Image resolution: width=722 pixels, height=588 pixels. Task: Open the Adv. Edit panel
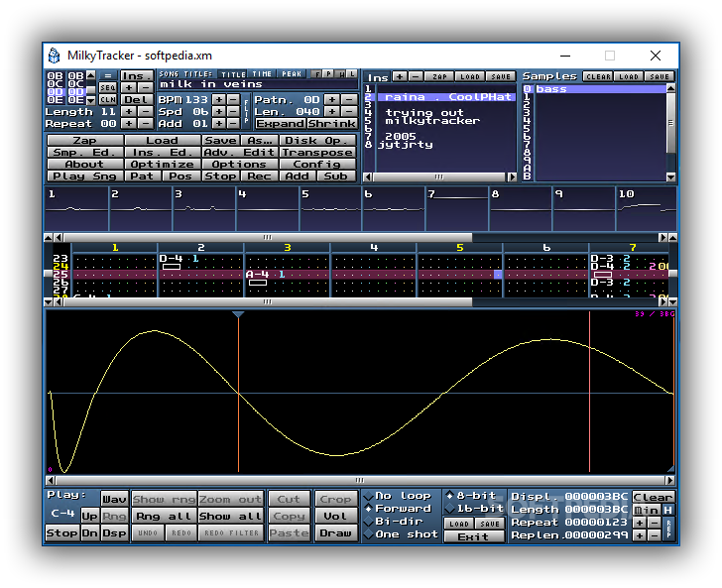coord(240,153)
